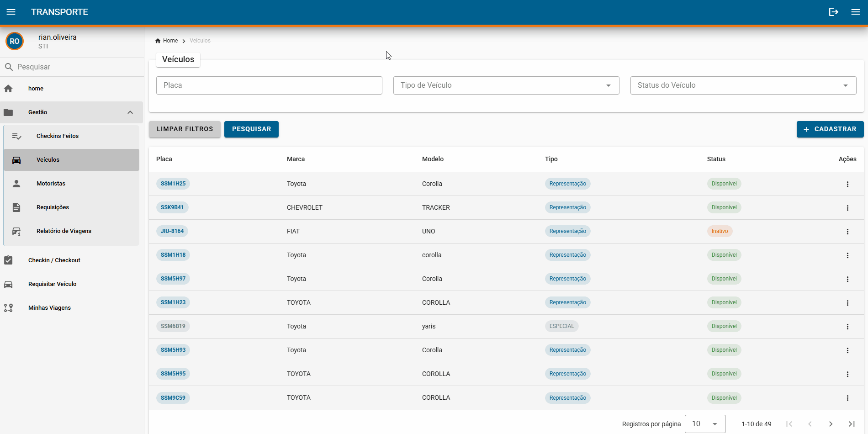Click the FIAT brand cell
The width and height of the screenshot is (868, 434).
click(293, 231)
